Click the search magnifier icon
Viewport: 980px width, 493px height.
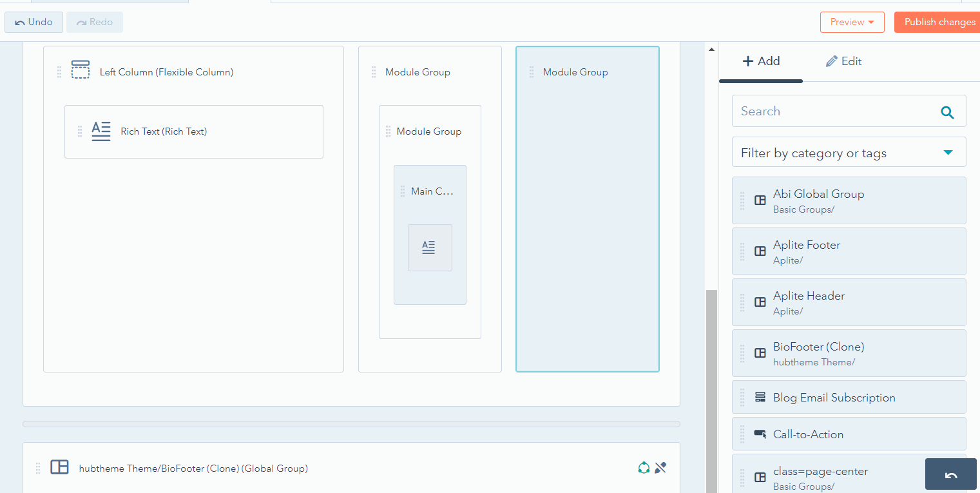[x=947, y=112]
